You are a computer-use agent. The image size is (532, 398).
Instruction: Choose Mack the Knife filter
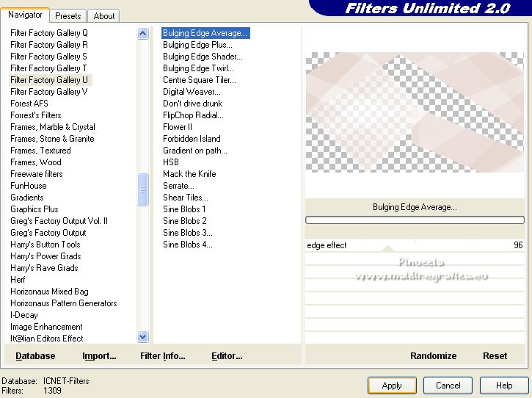pyautogui.click(x=189, y=174)
